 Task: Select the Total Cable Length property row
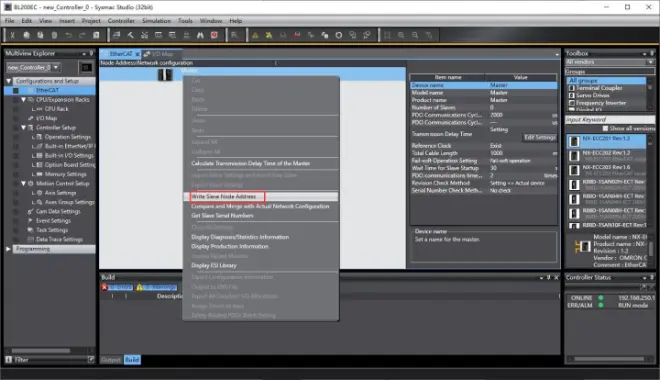[484, 153]
